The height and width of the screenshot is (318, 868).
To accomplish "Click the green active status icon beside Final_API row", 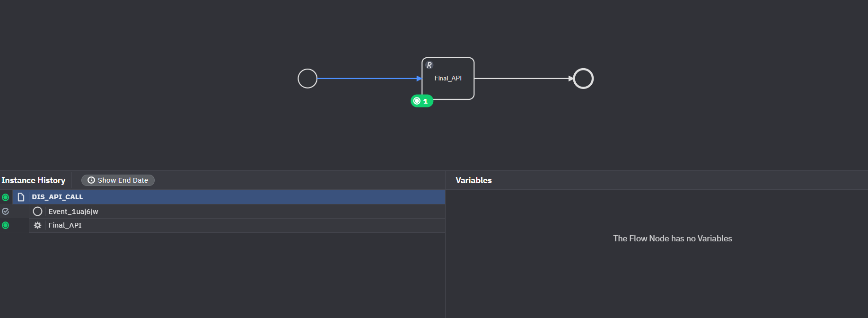I will click(x=6, y=225).
